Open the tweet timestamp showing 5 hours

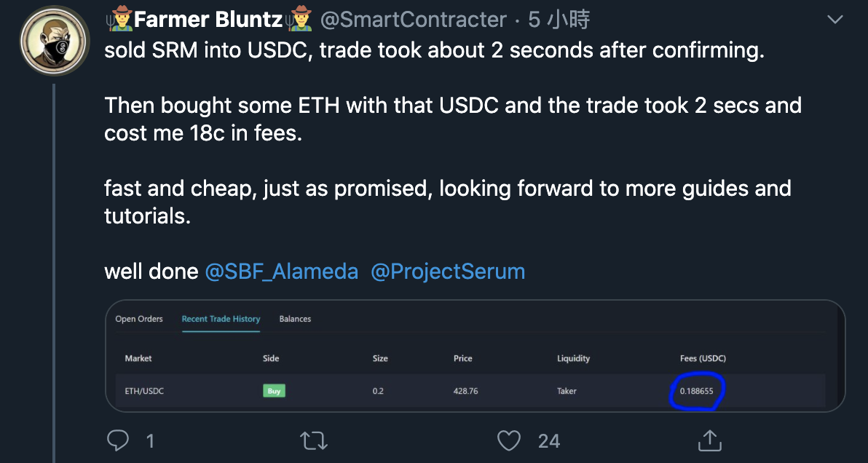pyautogui.click(x=559, y=20)
